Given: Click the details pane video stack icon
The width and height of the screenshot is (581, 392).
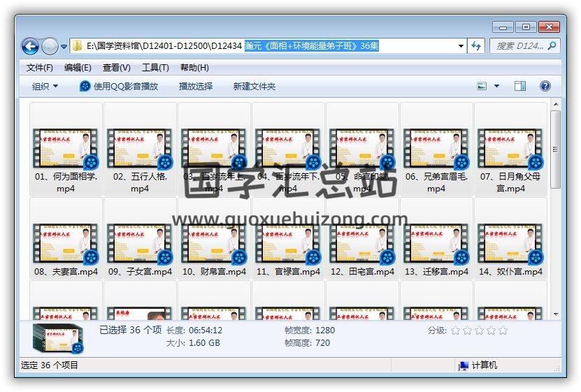Looking at the screenshot, I should [x=59, y=338].
